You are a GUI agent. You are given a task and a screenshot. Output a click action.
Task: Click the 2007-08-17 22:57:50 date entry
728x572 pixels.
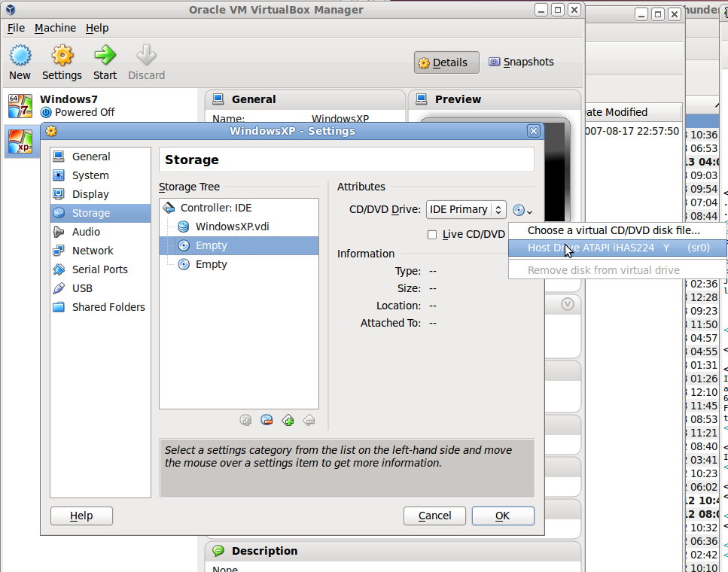click(x=632, y=132)
